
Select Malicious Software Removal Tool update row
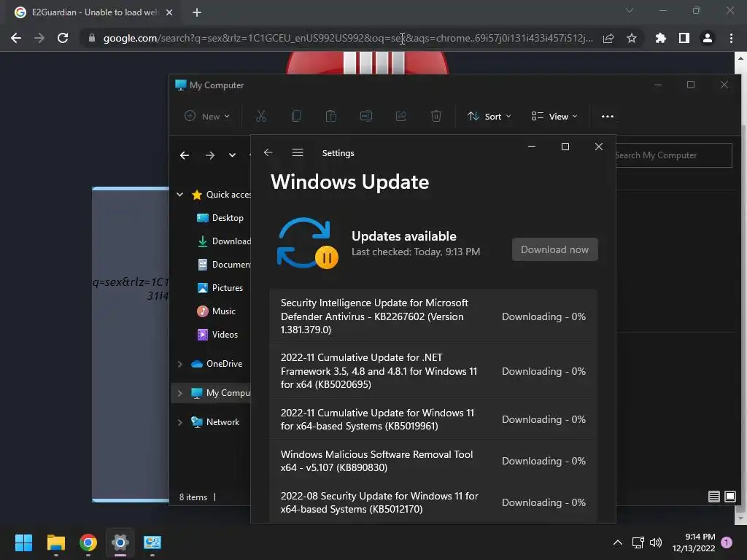[433, 461]
